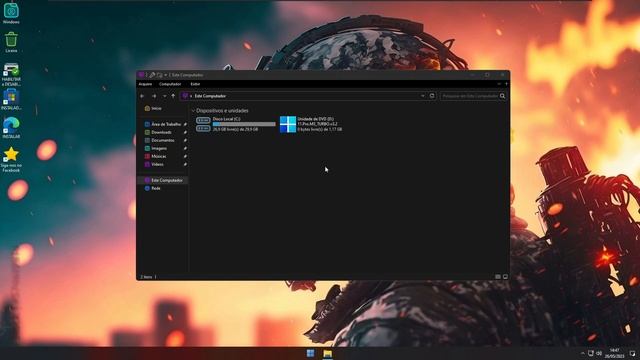Image resolution: width=640 pixels, height=360 pixels.
Task: Select the DVD drive Windows logo icon
Action: tap(288, 124)
